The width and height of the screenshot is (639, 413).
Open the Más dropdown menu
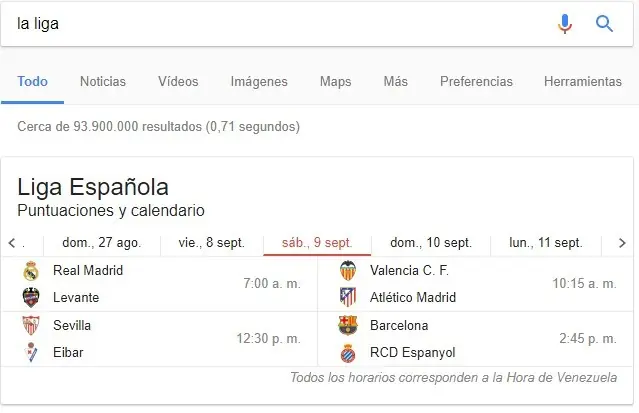point(395,82)
